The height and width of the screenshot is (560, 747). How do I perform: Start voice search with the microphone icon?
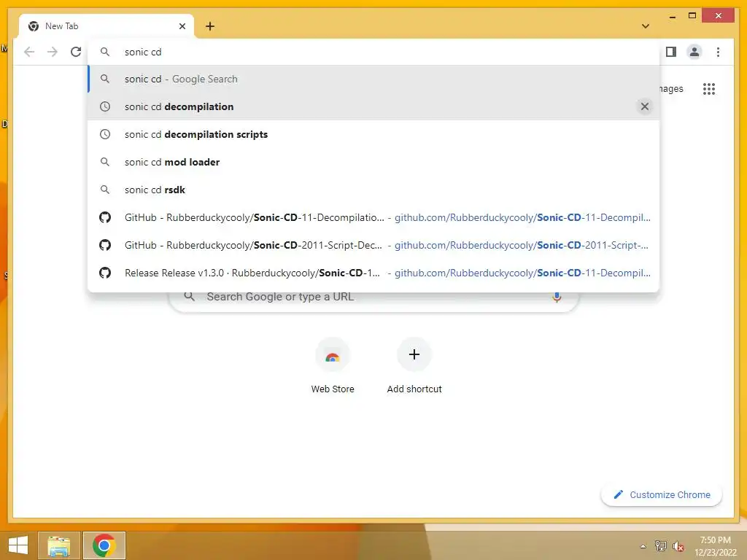[x=557, y=297]
